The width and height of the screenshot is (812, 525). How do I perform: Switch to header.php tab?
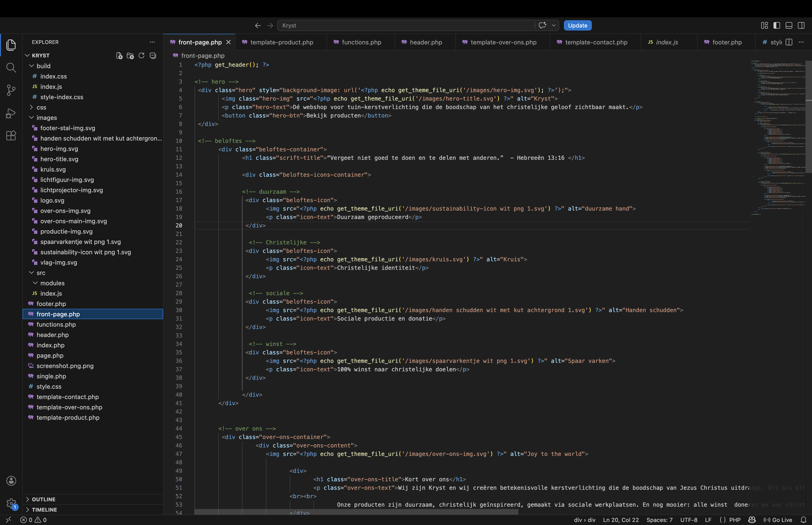425,42
